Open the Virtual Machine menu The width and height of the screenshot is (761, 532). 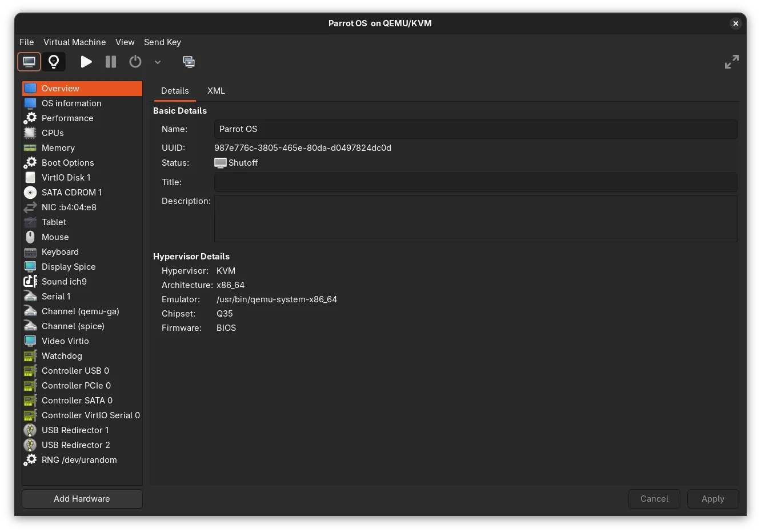pos(75,42)
